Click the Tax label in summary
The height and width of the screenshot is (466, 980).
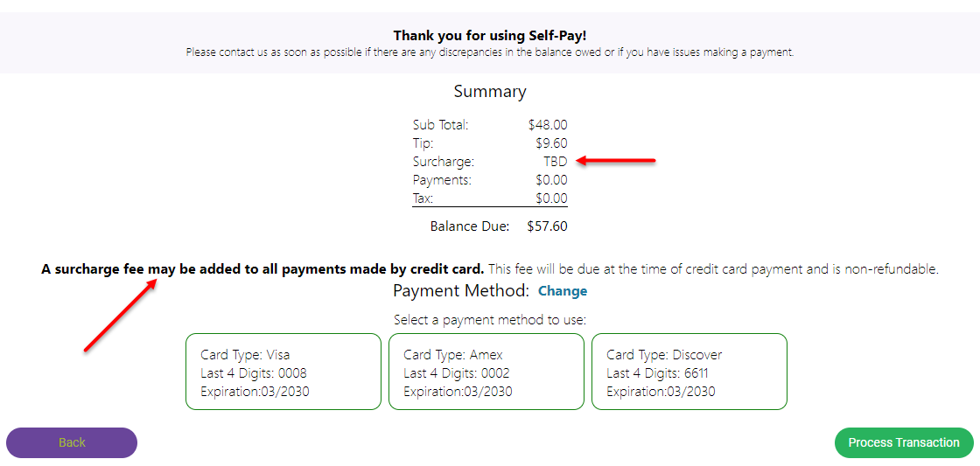423,198
